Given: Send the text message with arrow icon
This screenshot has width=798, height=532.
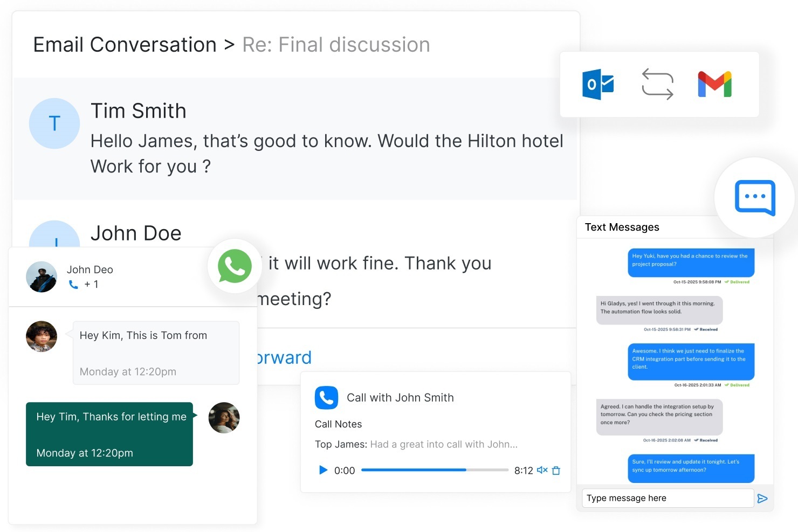Looking at the screenshot, I should pos(762,499).
